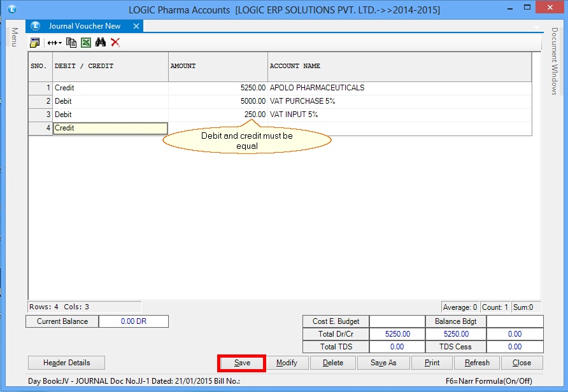This screenshot has width=568, height=392.
Task: Open Header Details
Action: pyautogui.click(x=66, y=363)
